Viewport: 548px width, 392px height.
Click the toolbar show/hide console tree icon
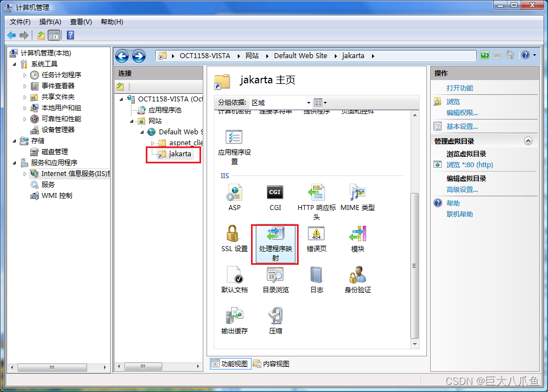54,35
